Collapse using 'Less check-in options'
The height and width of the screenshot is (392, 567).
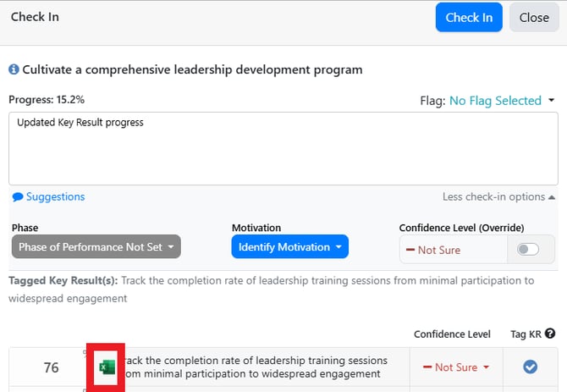(x=498, y=196)
